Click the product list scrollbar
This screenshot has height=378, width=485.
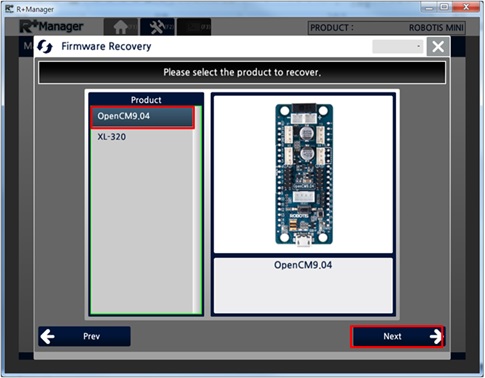click(197, 210)
